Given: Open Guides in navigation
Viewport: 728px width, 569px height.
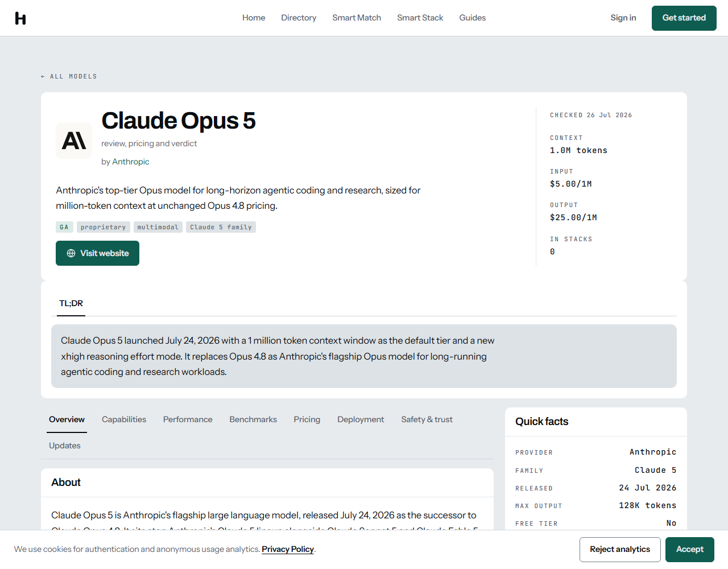Looking at the screenshot, I should tap(473, 18).
